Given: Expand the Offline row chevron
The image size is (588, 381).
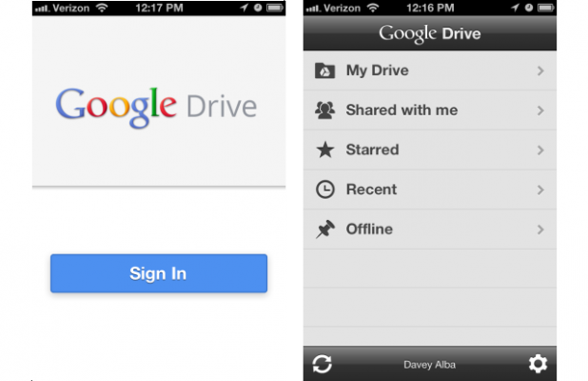Looking at the screenshot, I should pyautogui.click(x=540, y=230).
